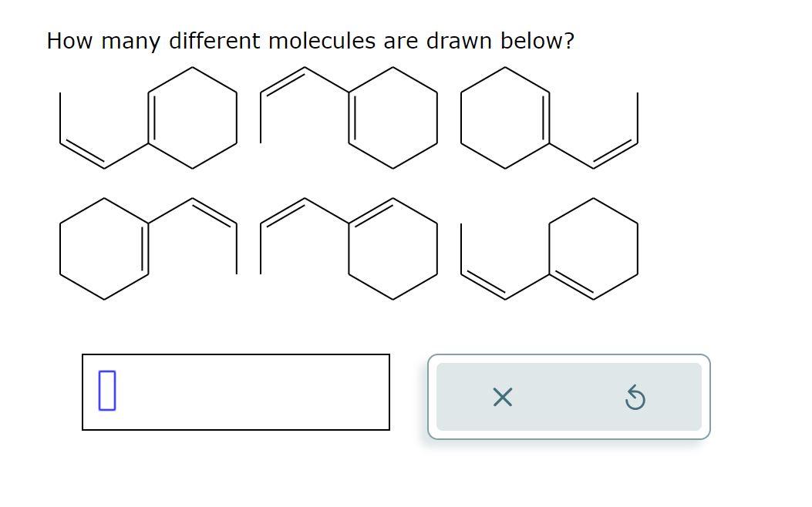The height and width of the screenshot is (507, 812).
Task: Select the first molecule in the bottom row
Action: pyautogui.click(x=147, y=247)
